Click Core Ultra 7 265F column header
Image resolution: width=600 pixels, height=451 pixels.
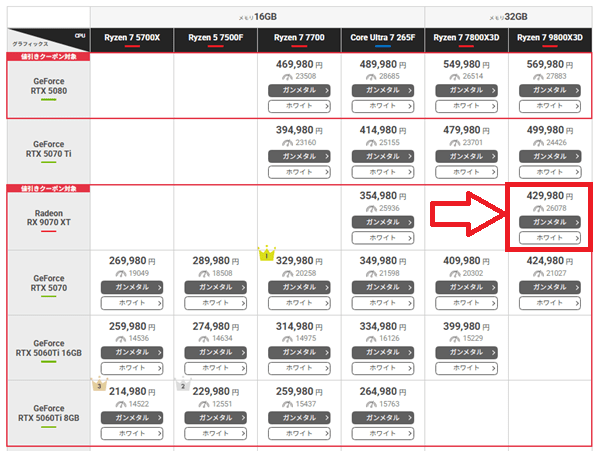(383, 38)
